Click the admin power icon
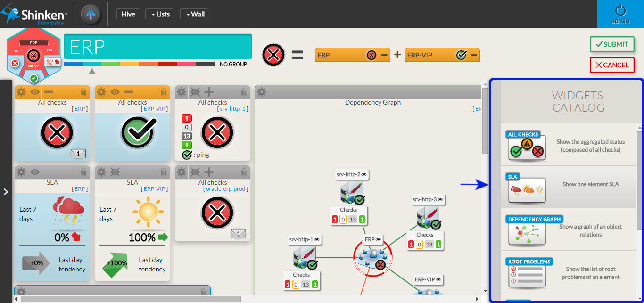This screenshot has width=644, height=303. tap(620, 11)
